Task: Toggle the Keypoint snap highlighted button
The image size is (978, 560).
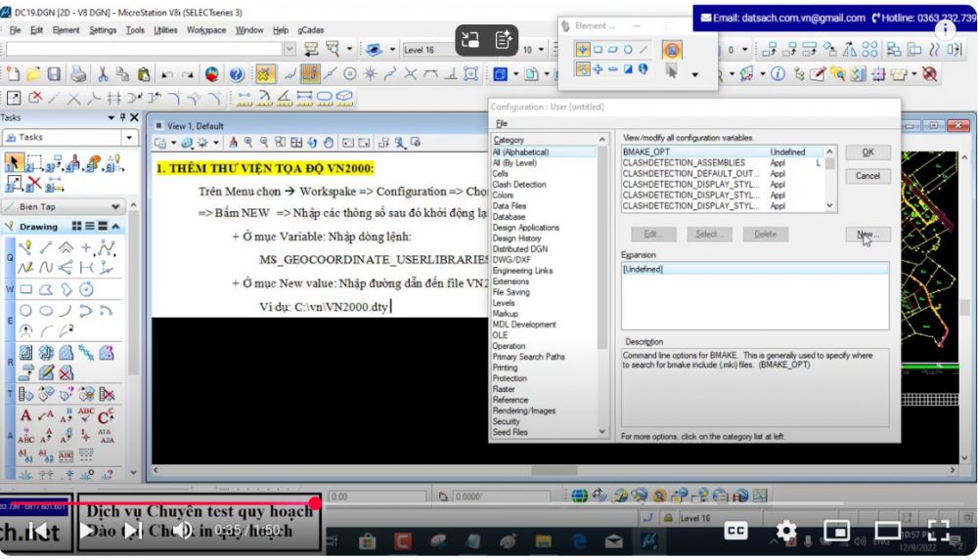Action: [x=310, y=74]
